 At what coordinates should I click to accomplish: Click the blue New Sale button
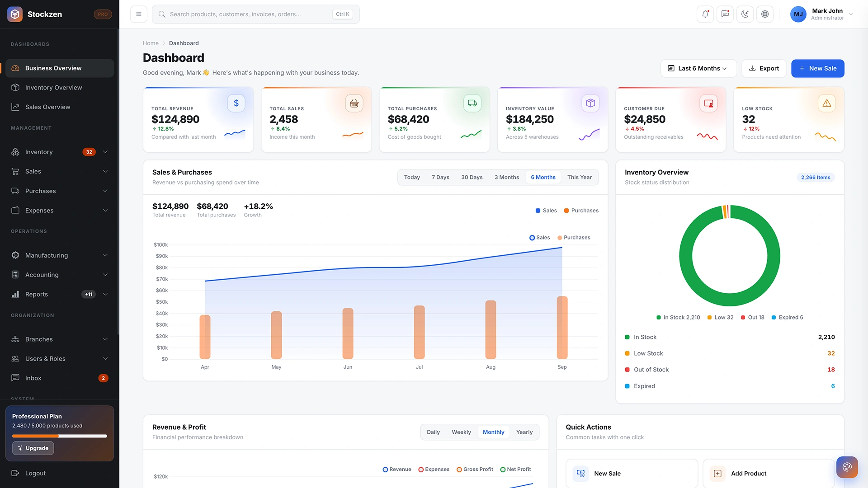818,68
